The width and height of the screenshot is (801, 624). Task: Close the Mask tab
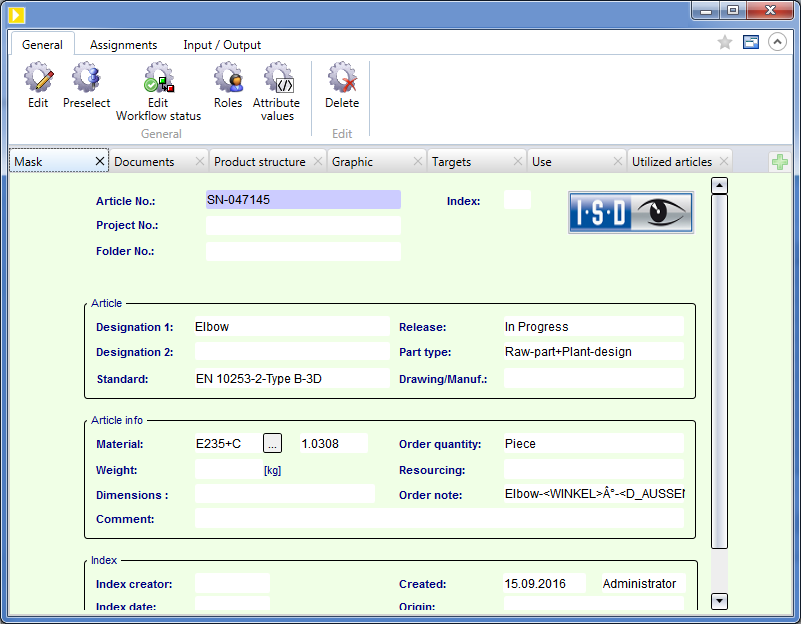[x=99, y=162]
